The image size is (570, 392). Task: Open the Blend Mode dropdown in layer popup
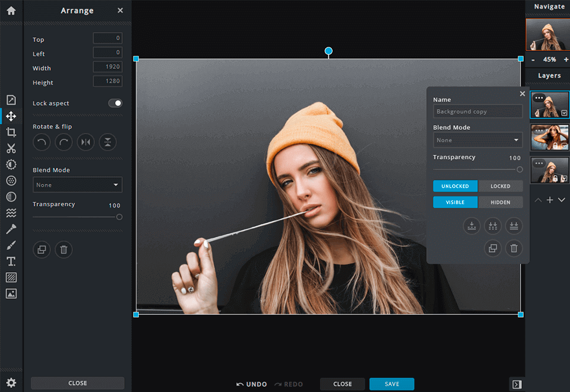click(x=477, y=141)
